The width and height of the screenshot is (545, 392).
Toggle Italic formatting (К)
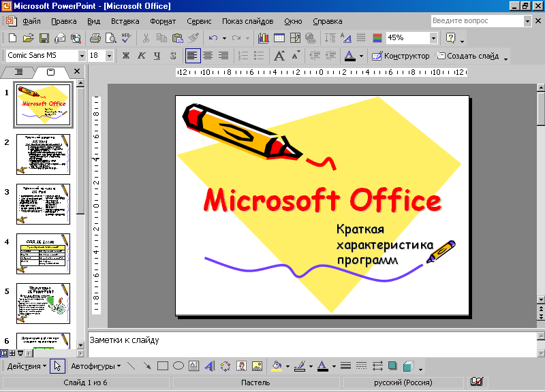click(x=142, y=56)
